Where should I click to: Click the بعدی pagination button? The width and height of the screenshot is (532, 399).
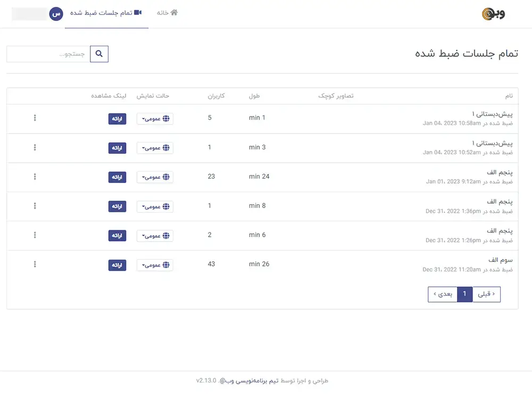443,294
